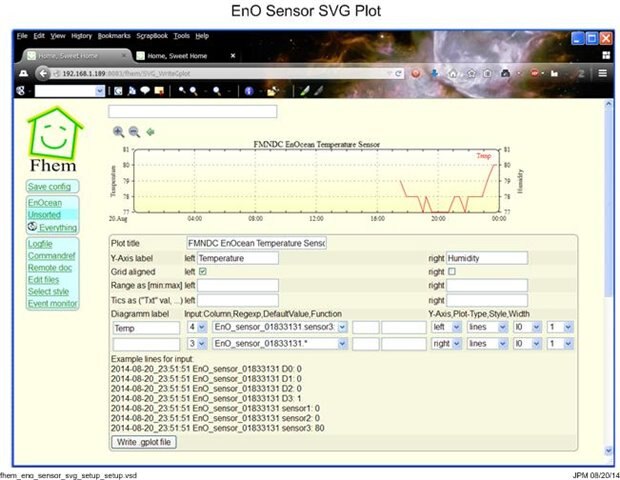This screenshot has width=620, height=480.
Task: Click the speech bubble toolbar icon
Action: coord(145,91)
